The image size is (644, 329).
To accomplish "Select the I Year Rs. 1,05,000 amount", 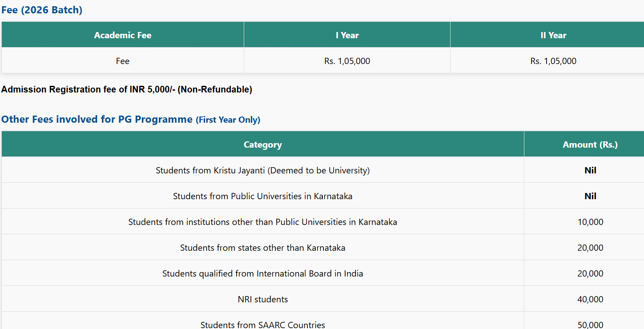I will 347,61.
